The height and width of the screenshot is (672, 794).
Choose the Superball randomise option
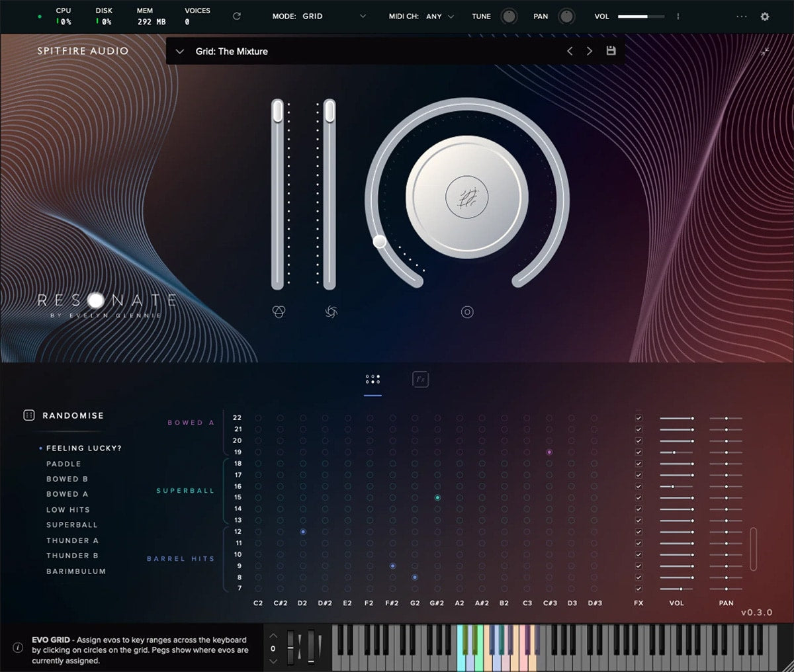coord(71,525)
